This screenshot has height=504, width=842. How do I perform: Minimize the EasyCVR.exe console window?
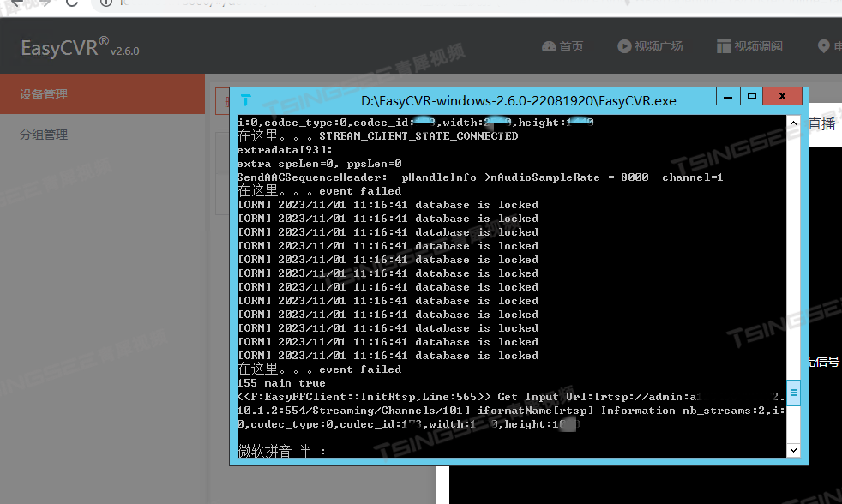728,97
